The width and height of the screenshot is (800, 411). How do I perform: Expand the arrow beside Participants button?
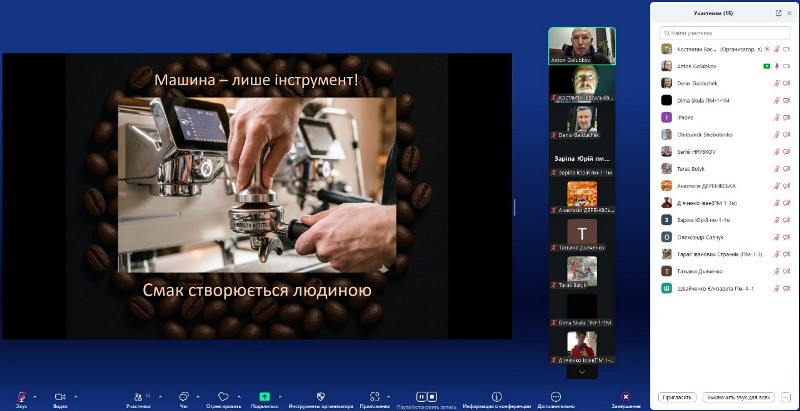click(x=160, y=396)
